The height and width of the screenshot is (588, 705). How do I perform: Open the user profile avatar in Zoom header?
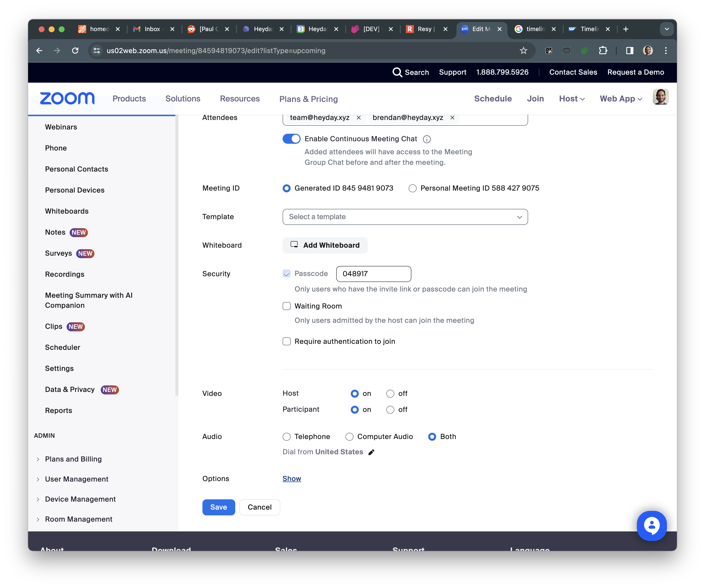click(660, 97)
